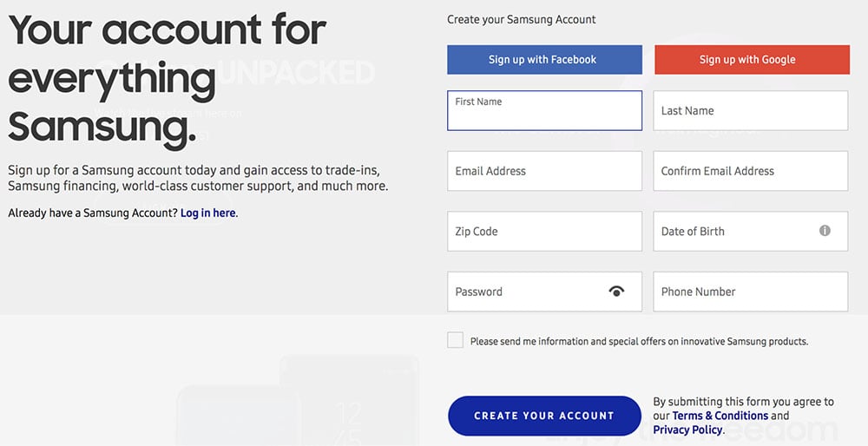The image size is (868, 446).
Task: Click the 'Your account for everything Samsung' headline
Action: 168,77
